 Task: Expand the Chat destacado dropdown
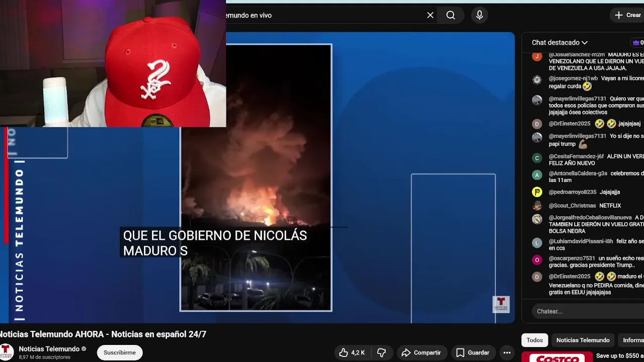point(559,43)
